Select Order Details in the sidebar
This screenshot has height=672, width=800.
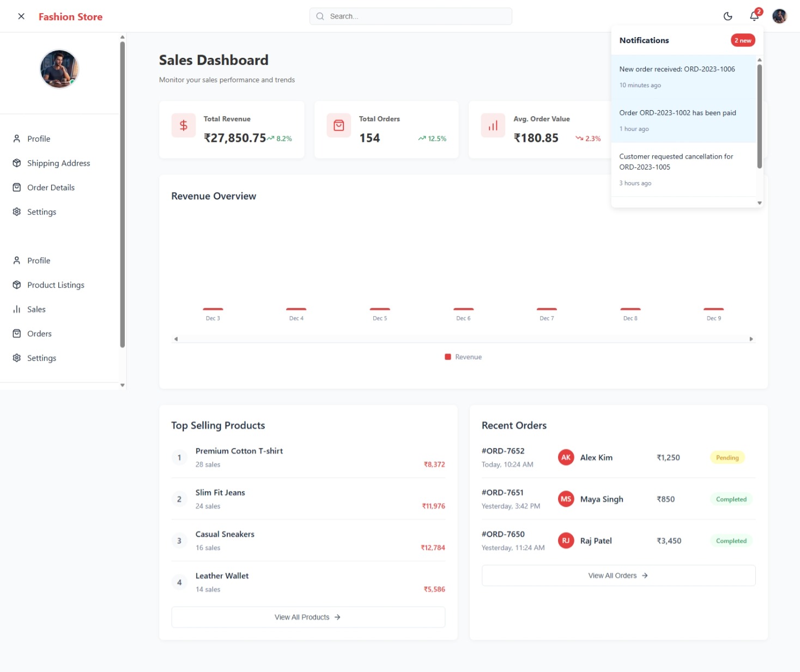point(51,187)
